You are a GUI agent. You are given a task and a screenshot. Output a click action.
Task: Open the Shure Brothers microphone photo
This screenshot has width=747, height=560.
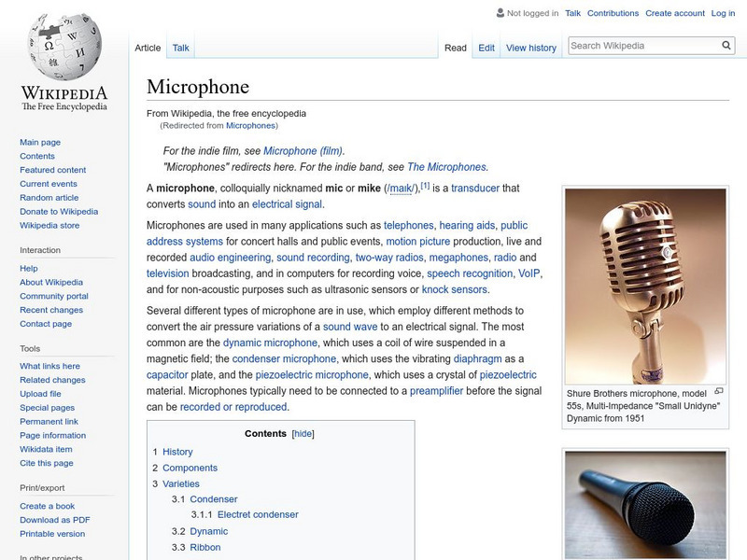(x=645, y=287)
